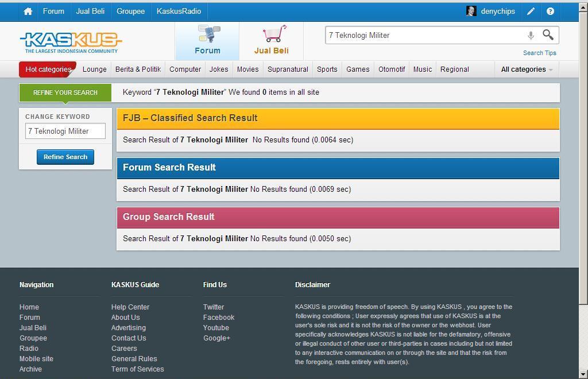This screenshot has width=588, height=379.
Task: Open Forum link in footer Navigation
Action: [x=30, y=317]
